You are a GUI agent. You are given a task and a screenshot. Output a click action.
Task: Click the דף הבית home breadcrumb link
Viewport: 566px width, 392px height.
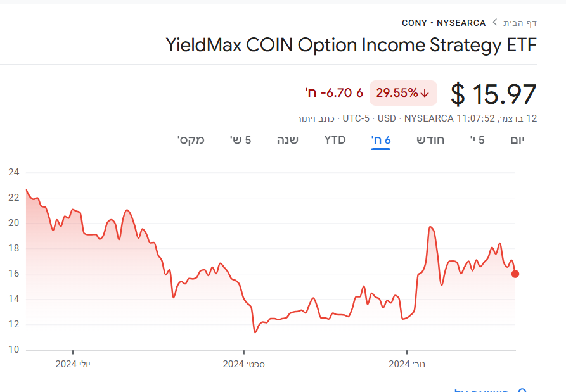coord(520,23)
